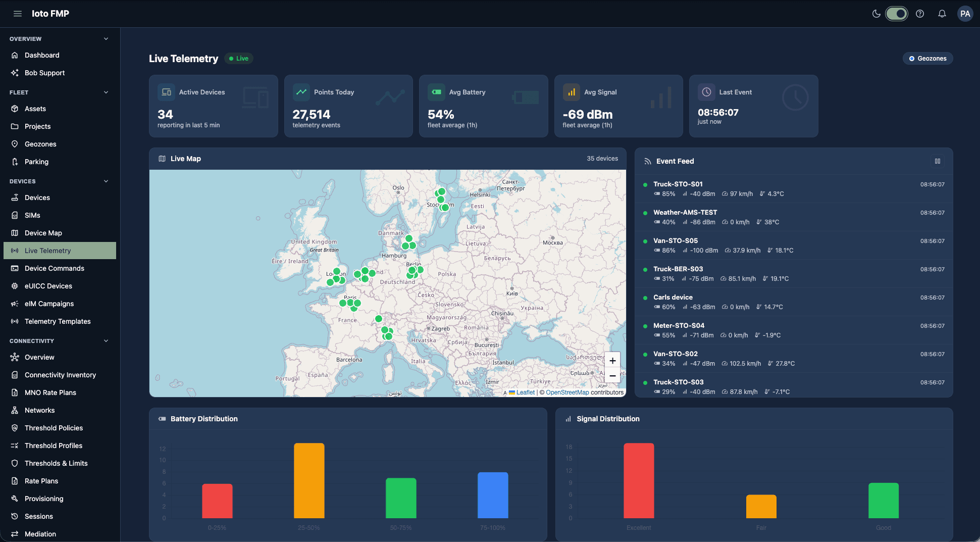Open Bob Support in the sidebar

point(60,73)
